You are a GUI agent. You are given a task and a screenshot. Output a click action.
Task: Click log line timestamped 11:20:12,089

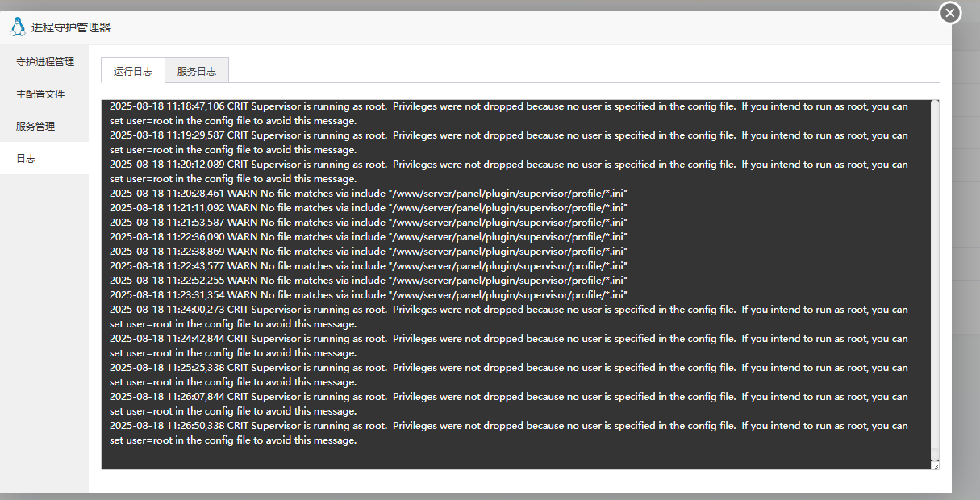tap(509, 172)
